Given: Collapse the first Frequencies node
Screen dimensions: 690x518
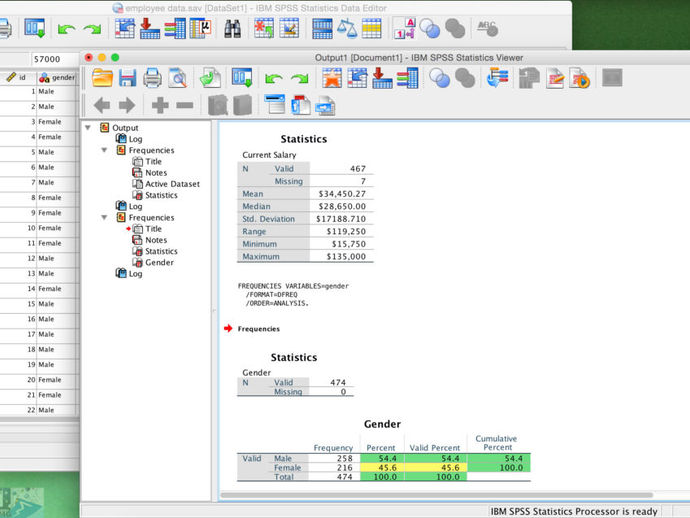Looking at the screenshot, I should [x=104, y=150].
